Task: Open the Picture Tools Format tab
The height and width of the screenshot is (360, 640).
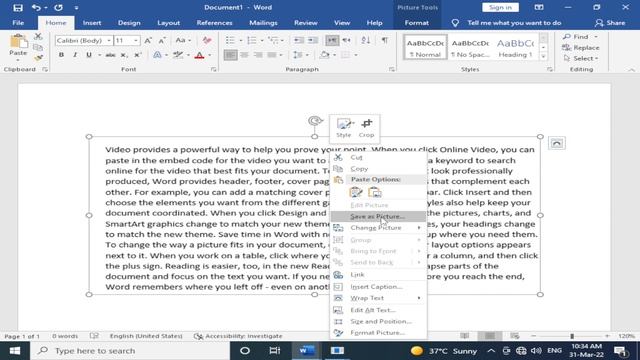Action: (416, 23)
